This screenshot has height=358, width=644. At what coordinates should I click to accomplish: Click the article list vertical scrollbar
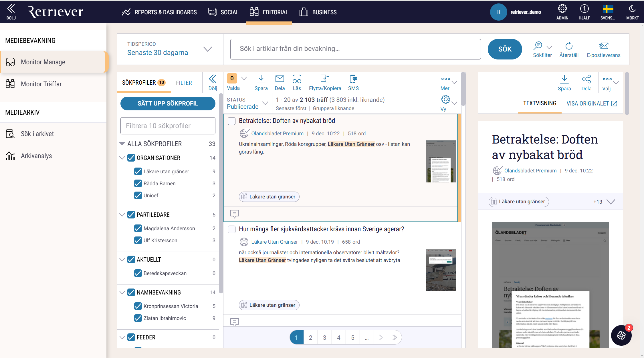(x=463, y=89)
